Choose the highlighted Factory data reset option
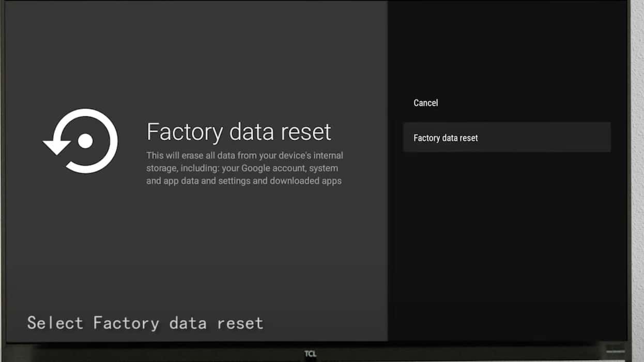The height and width of the screenshot is (362, 644). (x=446, y=138)
